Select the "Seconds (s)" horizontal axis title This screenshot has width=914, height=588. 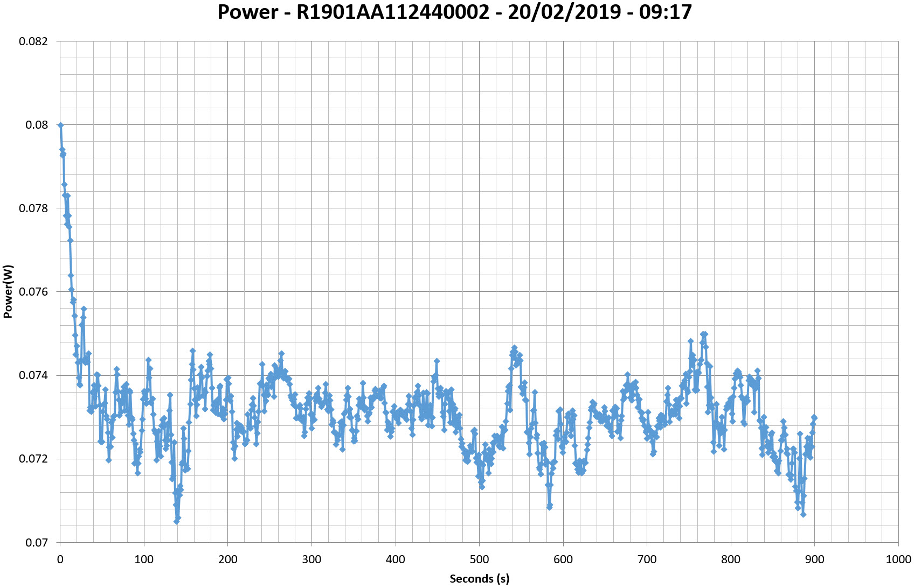click(x=479, y=578)
